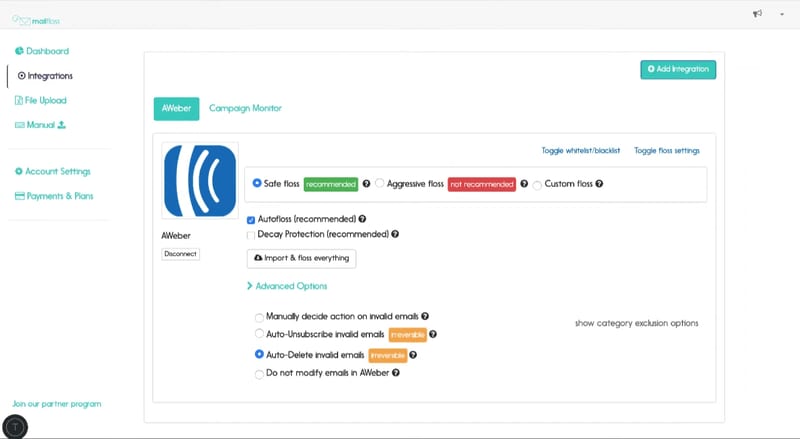This screenshot has width=800, height=439.
Task: Open Account Settings
Action: (53, 172)
